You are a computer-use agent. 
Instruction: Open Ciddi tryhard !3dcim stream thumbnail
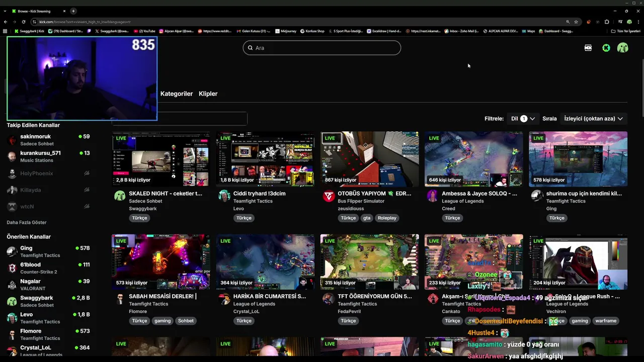coord(265,159)
